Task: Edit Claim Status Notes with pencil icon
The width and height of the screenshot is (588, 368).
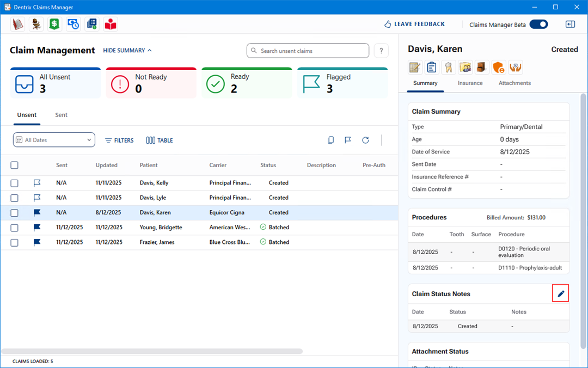Action: (561, 294)
